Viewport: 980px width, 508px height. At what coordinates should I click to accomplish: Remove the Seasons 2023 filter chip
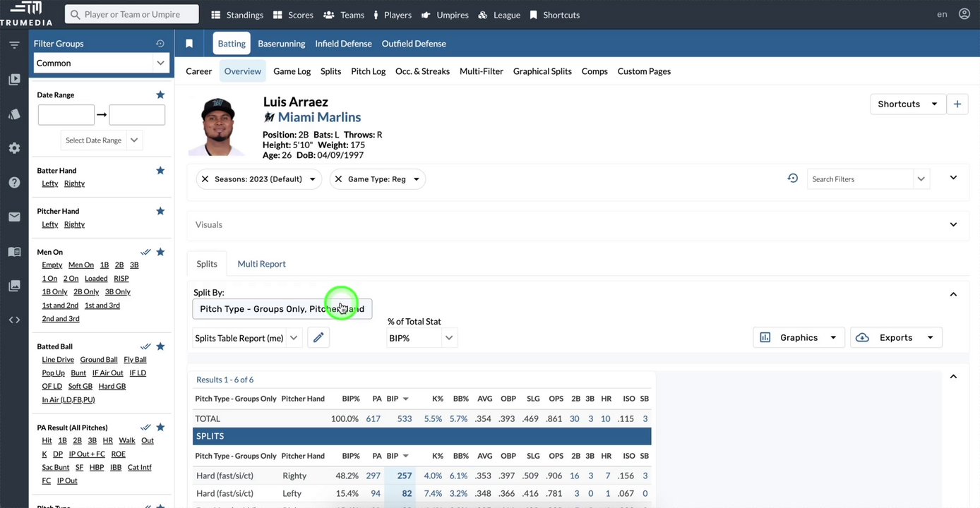click(x=205, y=179)
